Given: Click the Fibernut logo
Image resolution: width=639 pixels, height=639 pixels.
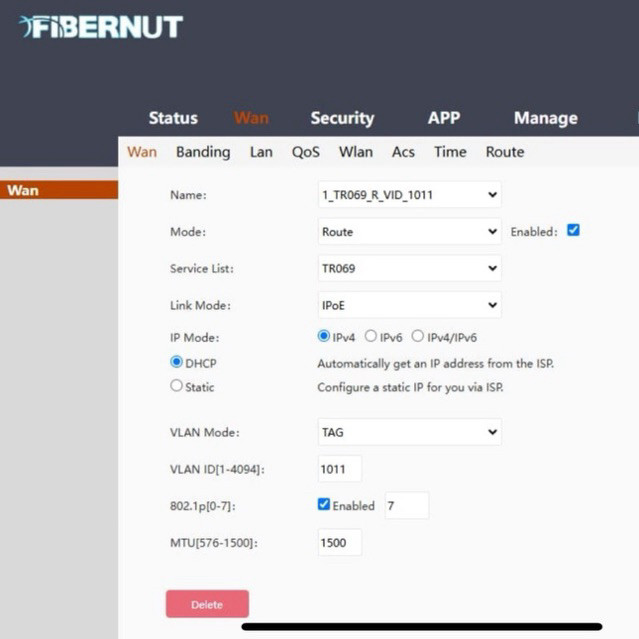Looking at the screenshot, I should coord(101,27).
